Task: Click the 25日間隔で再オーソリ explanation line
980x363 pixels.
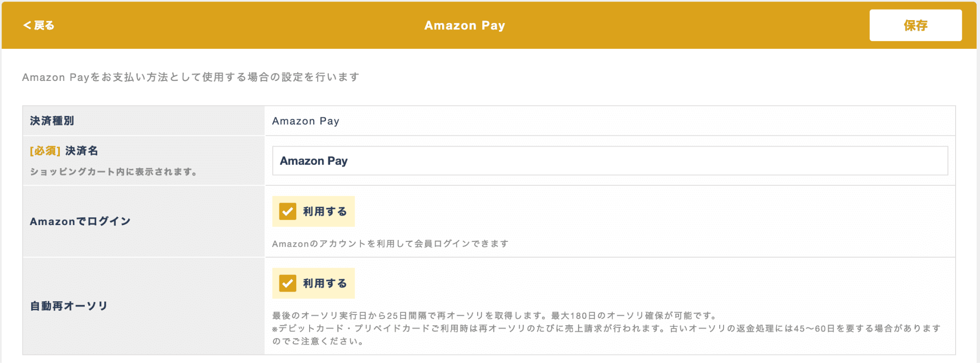Action: click(495, 316)
